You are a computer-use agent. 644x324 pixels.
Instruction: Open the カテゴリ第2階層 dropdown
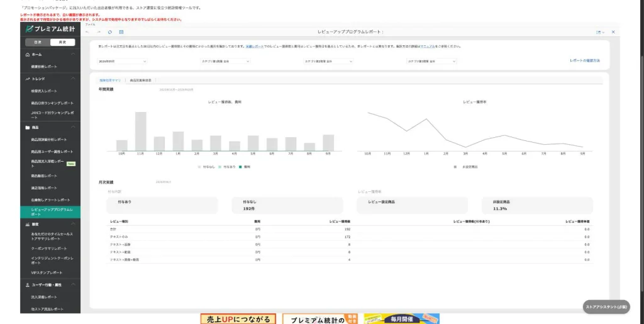328,61
